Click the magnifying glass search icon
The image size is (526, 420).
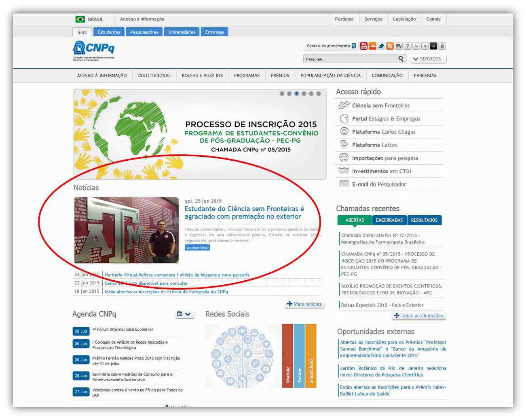(401, 59)
